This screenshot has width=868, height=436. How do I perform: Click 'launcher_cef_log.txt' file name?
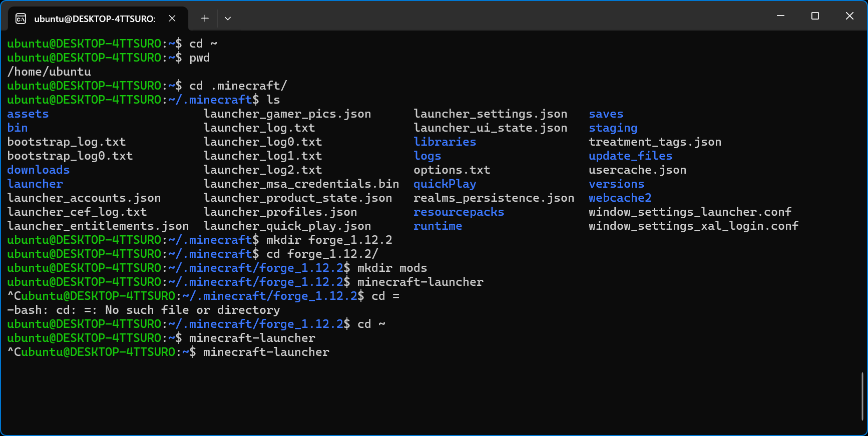pyautogui.click(x=77, y=212)
